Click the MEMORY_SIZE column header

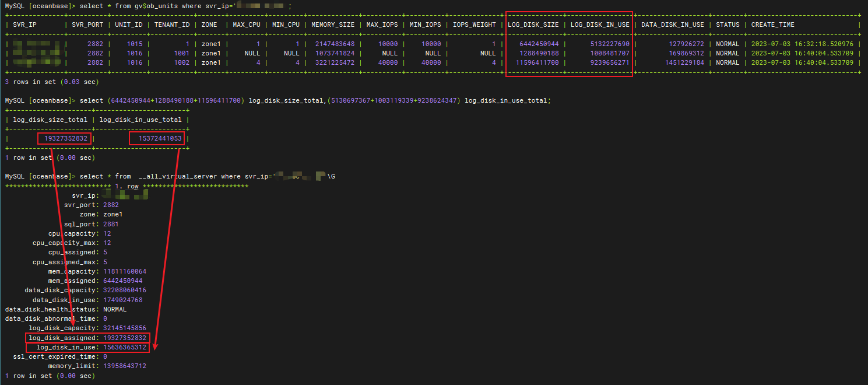[x=332, y=24]
